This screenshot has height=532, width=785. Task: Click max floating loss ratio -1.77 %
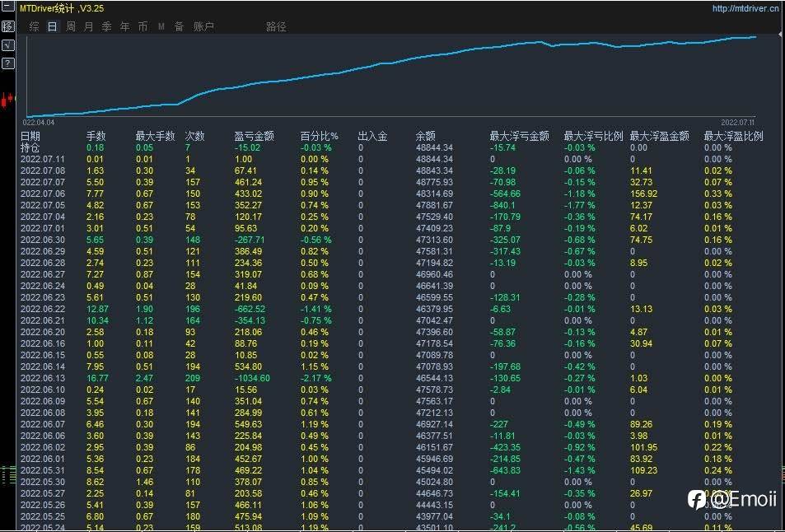tap(579, 205)
